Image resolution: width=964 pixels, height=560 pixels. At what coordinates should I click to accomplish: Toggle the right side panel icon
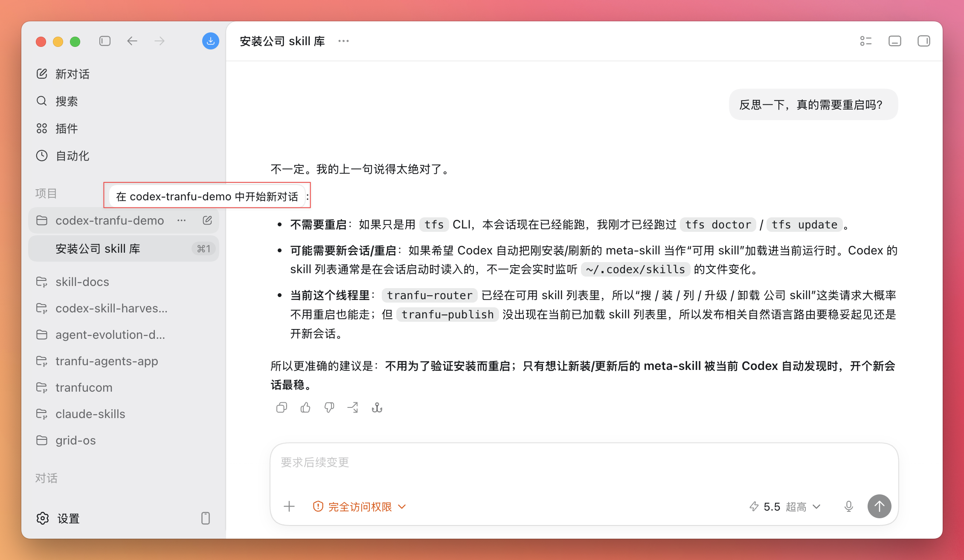point(924,41)
